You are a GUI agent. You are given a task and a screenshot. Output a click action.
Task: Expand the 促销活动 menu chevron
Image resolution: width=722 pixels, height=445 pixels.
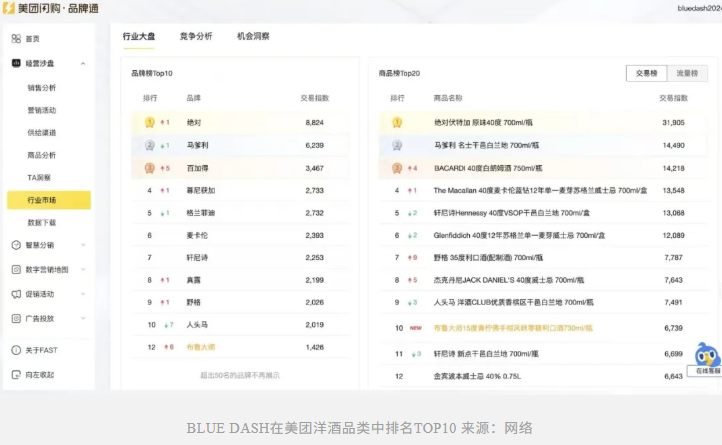pos(83,294)
